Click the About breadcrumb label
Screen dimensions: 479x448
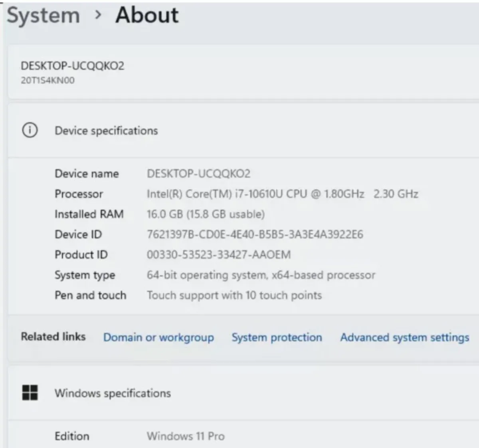(146, 15)
